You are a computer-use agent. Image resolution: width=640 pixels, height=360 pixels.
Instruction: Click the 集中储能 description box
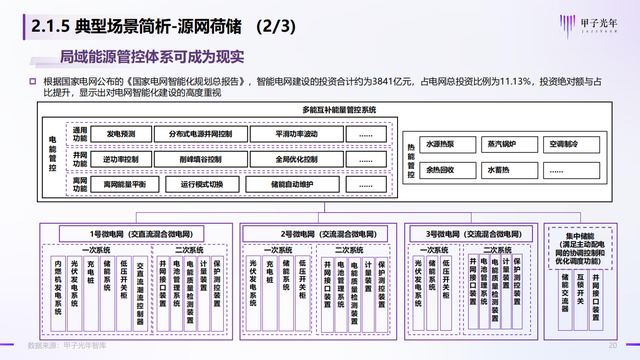580,248
